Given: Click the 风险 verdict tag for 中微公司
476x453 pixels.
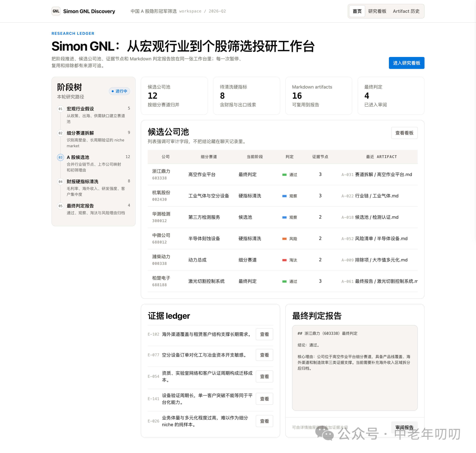Looking at the screenshot, I should (x=289, y=239).
